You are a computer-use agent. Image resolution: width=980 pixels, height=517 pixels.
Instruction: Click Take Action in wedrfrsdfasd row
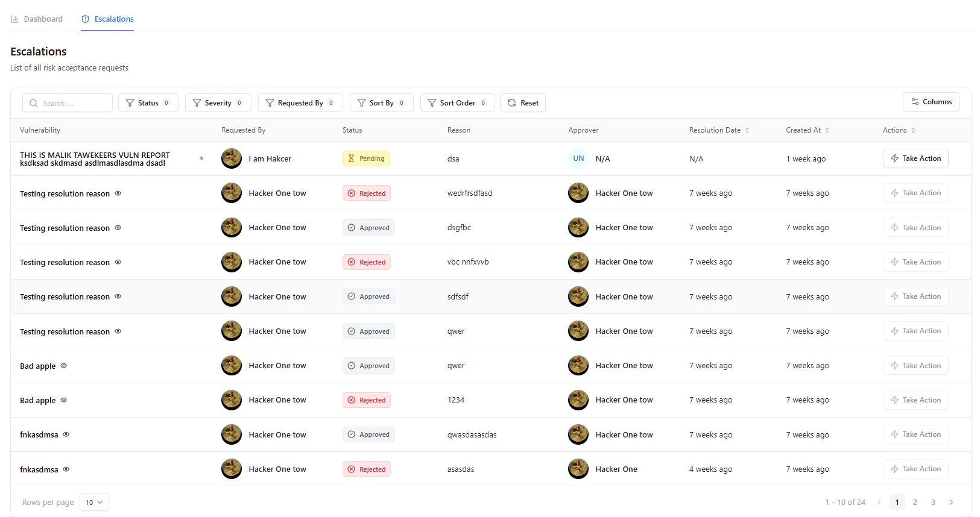coord(915,193)
